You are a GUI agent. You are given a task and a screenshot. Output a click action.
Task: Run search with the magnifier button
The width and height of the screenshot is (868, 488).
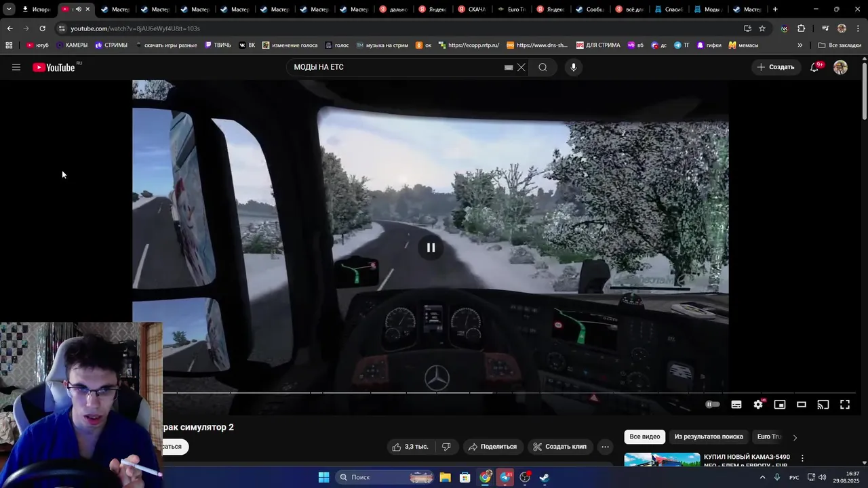pyautogui.click(x=542, y=67)
